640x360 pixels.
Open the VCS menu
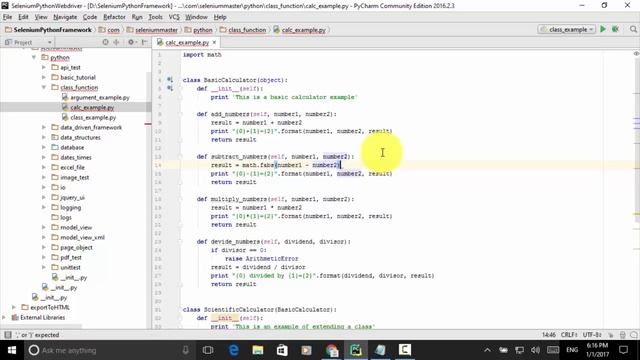click(x=174, y=17)
